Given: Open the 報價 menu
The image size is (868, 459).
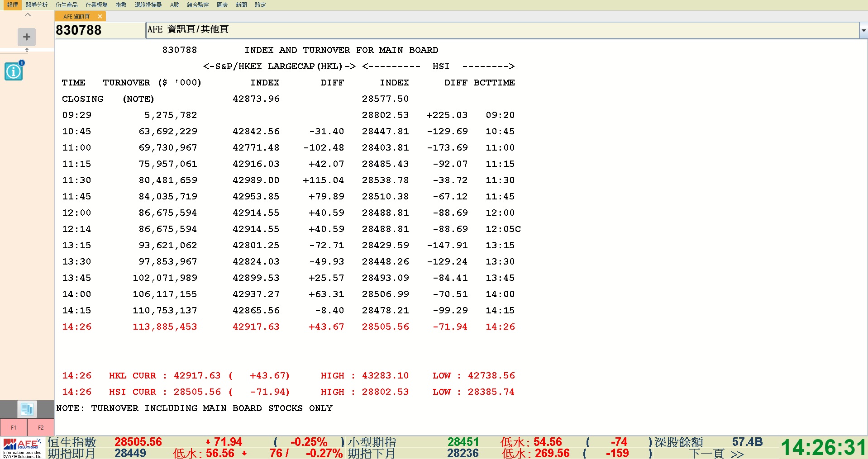Looking at the screenshot, I should [x=13, y=5].
